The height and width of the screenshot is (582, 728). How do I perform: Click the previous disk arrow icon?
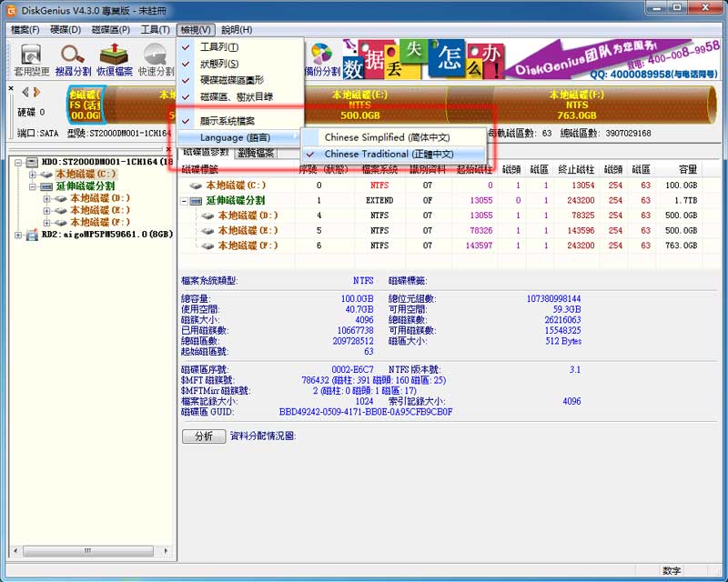click(x=25, y=92)
